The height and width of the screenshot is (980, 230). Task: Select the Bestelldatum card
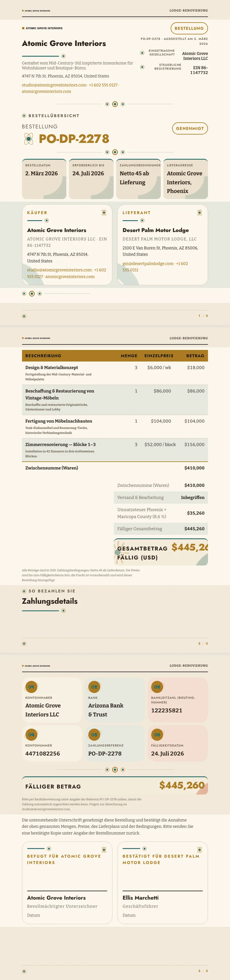tap(44, 179)
